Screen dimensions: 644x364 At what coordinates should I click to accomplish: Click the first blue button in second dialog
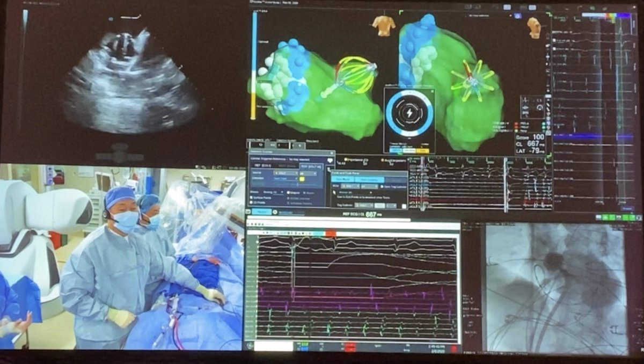pos(342,179)
